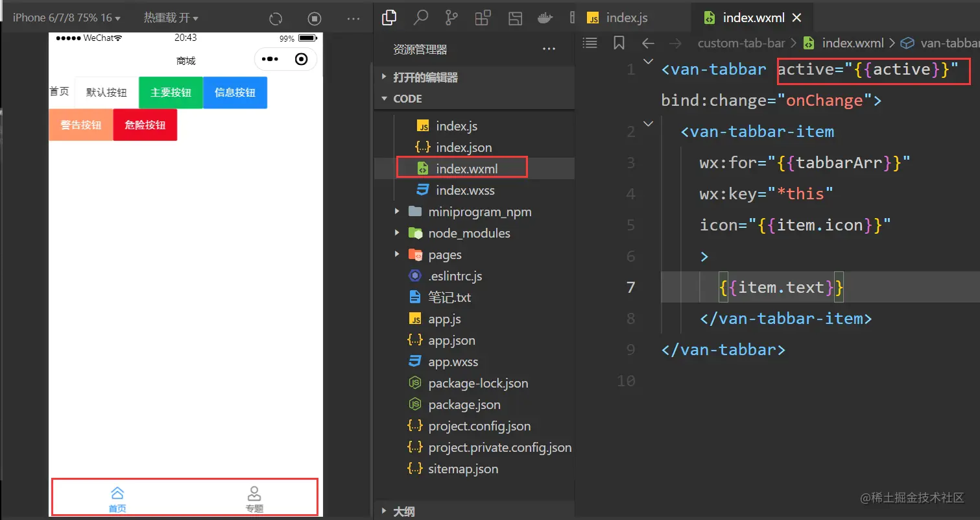Click the bind:change="onChange" code text

tap(771, 101)
